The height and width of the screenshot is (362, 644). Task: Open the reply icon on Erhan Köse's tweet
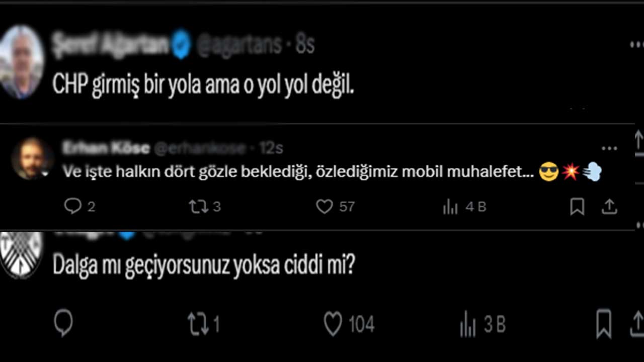point(73,206)
